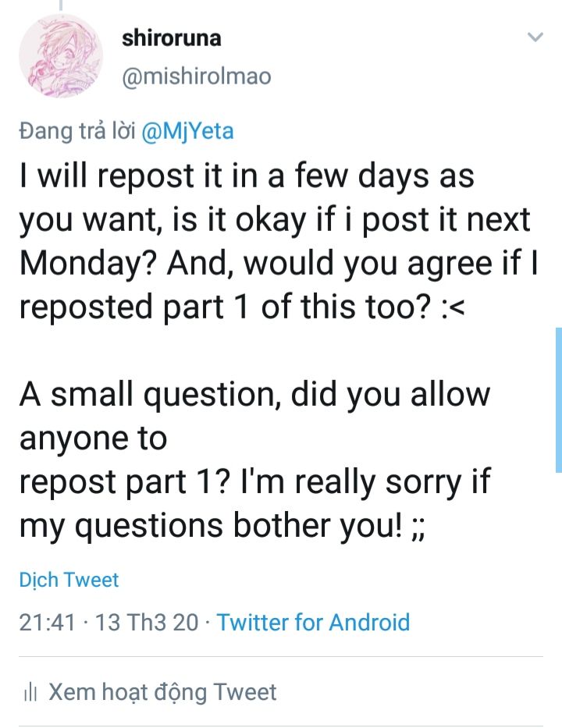
Task: Open the Twitter for Android source link
Action: point(313,622)
